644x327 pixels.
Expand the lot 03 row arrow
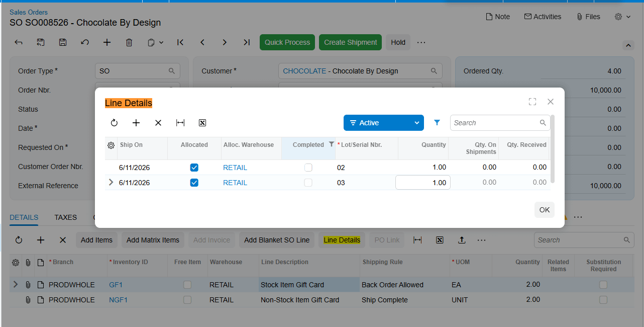click(x=111, y=182)
